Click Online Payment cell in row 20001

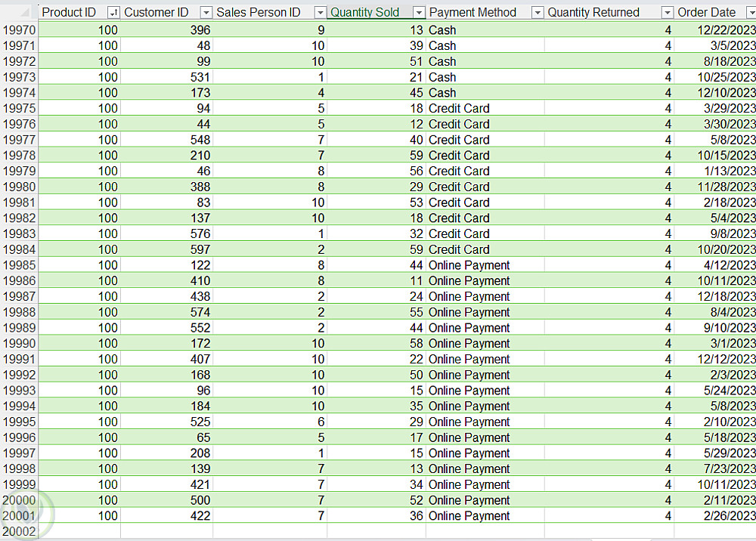pos(485,516)
